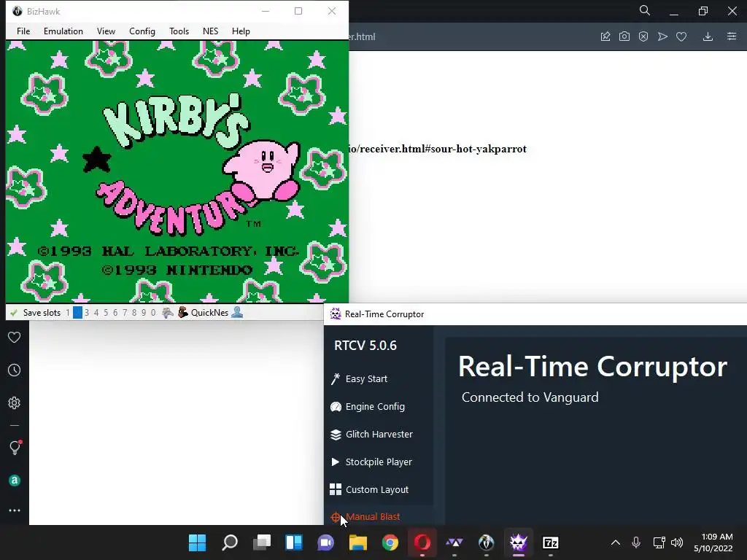Select save slot 4 in BizHawk
This screenshot has height=560, width=747.
point(96,313)
